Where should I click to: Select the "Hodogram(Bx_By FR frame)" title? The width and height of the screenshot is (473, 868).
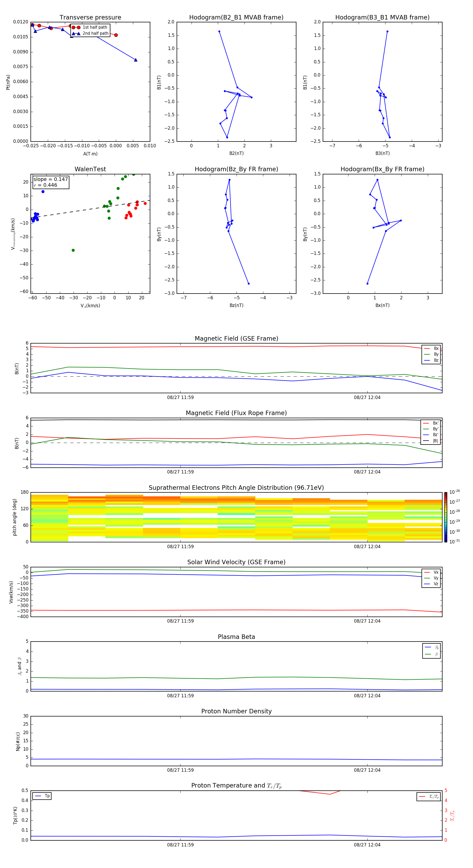[382, 169]
